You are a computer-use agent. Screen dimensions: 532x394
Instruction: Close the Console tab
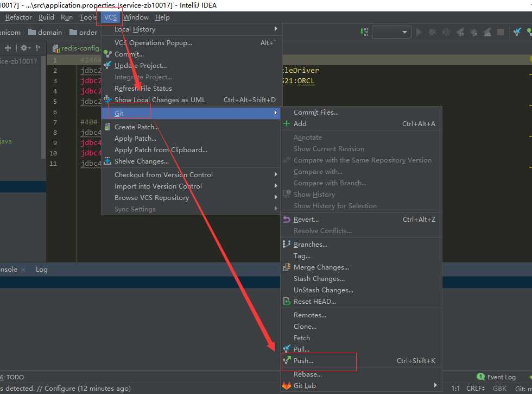click(x=23, y=270)
